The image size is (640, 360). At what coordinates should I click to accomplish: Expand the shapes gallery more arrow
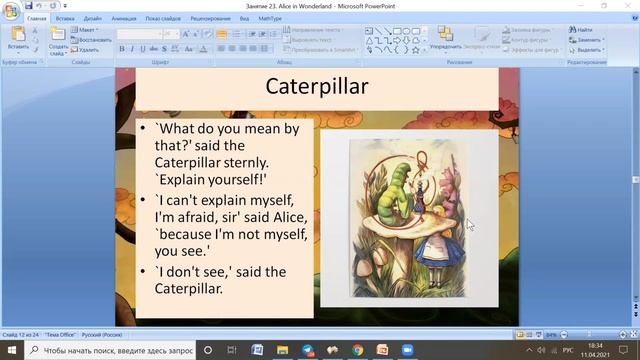tap(424, 50)
